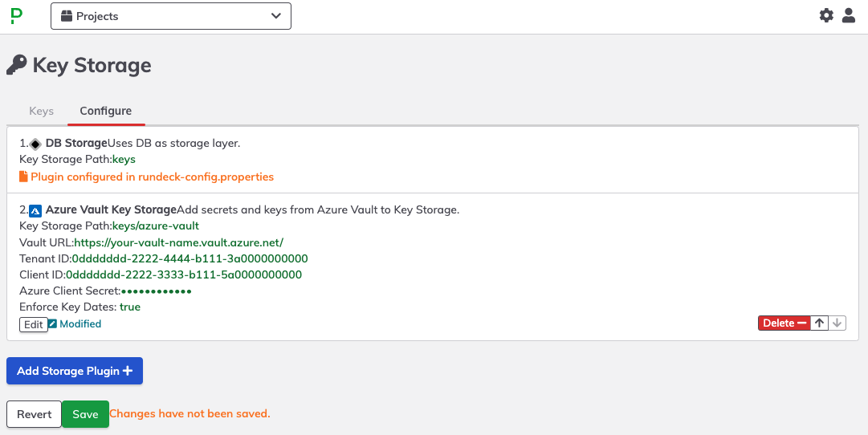Open the system settings gear menu
The image size is (868, 435).
coord(826,15)
